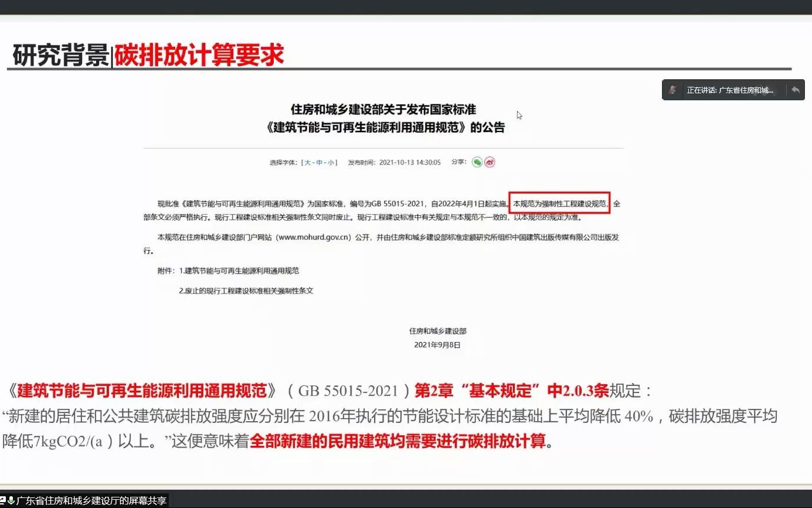Screen dimensions: 812x508
Task: Share the announcement via Weibo icon
Action: coord(490,162)
